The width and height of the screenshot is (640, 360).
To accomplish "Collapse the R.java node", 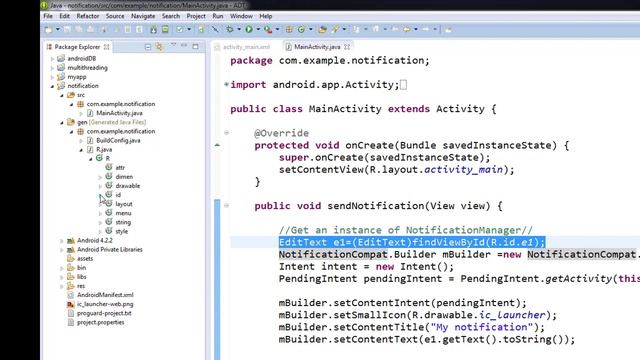I will pyautogui.click(x=81, y=150).
